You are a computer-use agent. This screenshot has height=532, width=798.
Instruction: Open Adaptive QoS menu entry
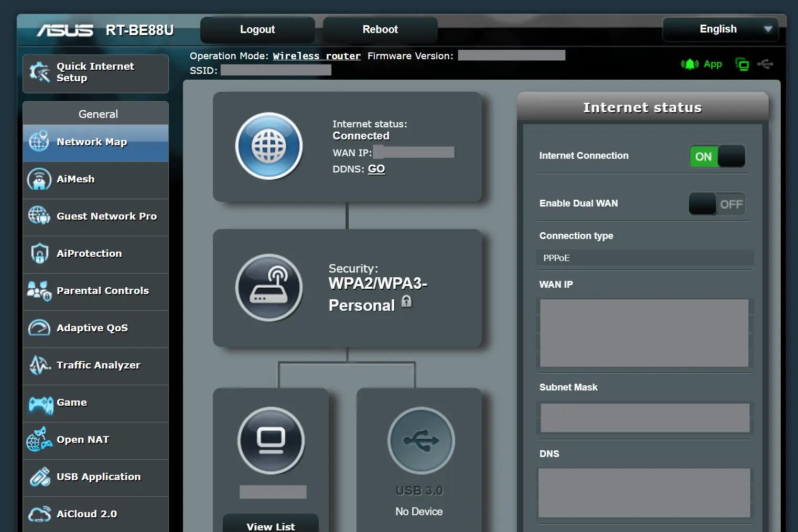point(96,329)
